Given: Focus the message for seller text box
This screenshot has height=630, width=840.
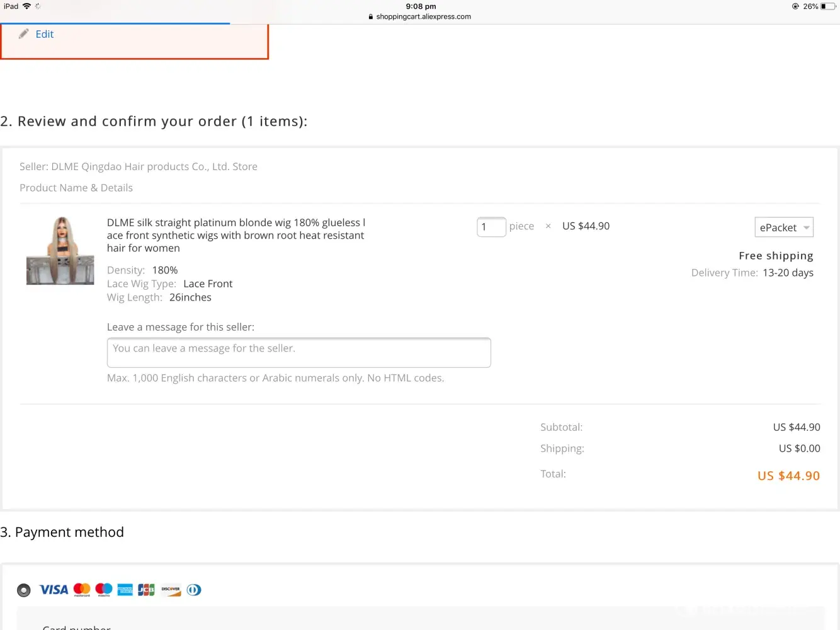Looking at the screenshot, I should pos(298,353).
